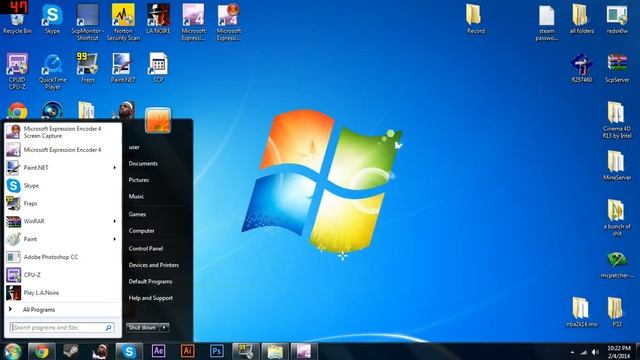Open the Cinema 4D R13 folder icon
The image size is (640, 360).
click(x=617, y=120)
